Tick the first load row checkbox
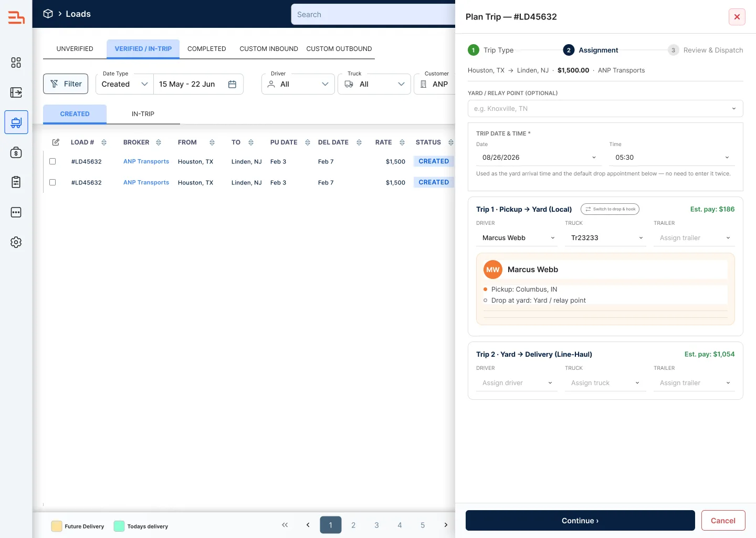The height and width of the screenshot is (538, 756). [52, 161]
